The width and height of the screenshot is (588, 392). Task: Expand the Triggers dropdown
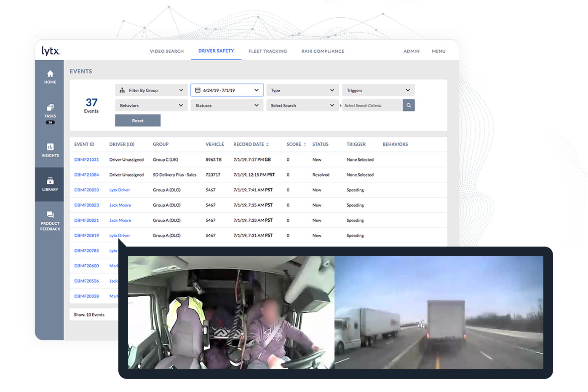click(378, 90)
